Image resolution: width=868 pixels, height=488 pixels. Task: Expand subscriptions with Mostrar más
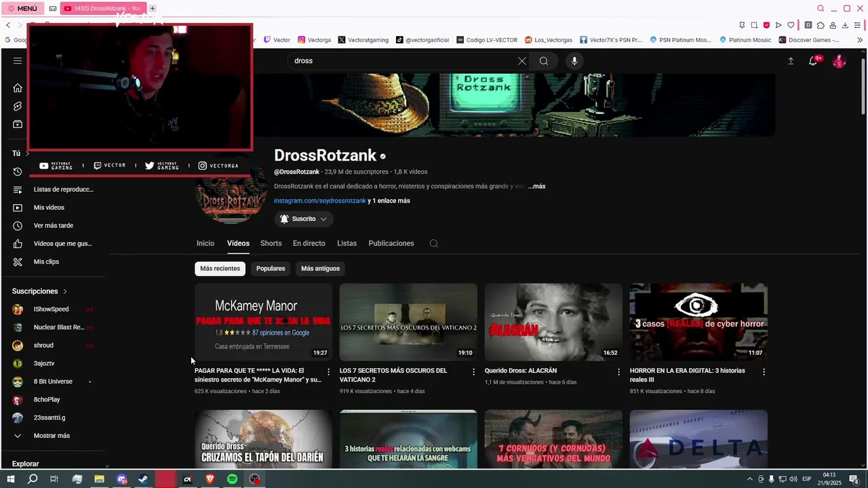[x=52, y=436]
